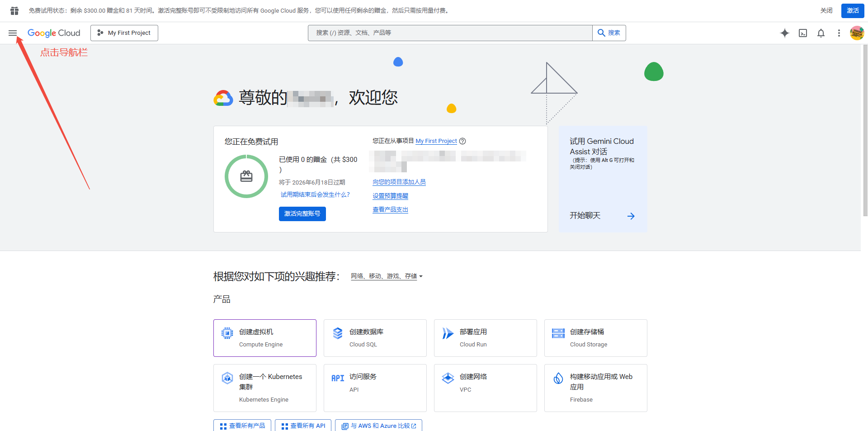The height and width of the screenshot is (431, 868).
Task: Click the Kubernetes Engine icon
Action: point(227,378)
